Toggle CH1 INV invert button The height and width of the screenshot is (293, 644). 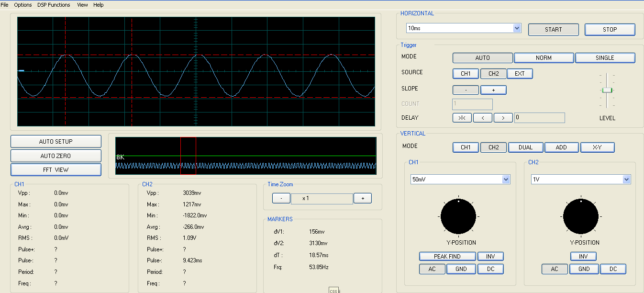click(490, 257)
